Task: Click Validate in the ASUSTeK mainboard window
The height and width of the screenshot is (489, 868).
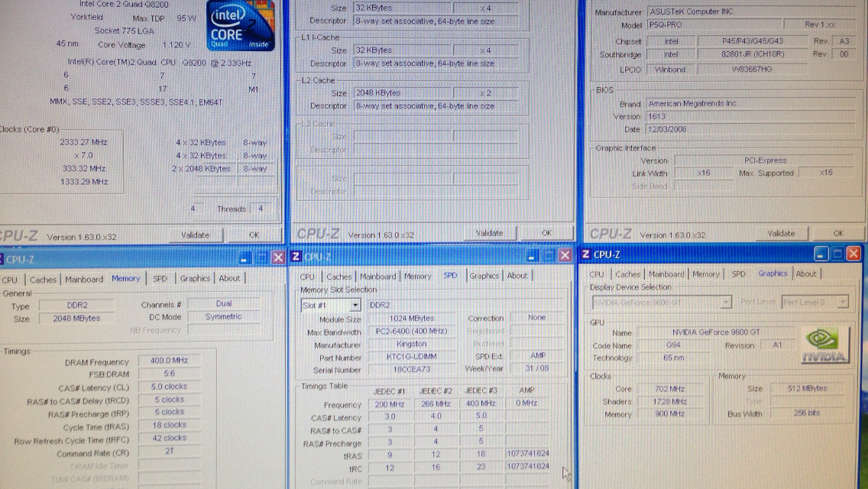Action: 781,234
